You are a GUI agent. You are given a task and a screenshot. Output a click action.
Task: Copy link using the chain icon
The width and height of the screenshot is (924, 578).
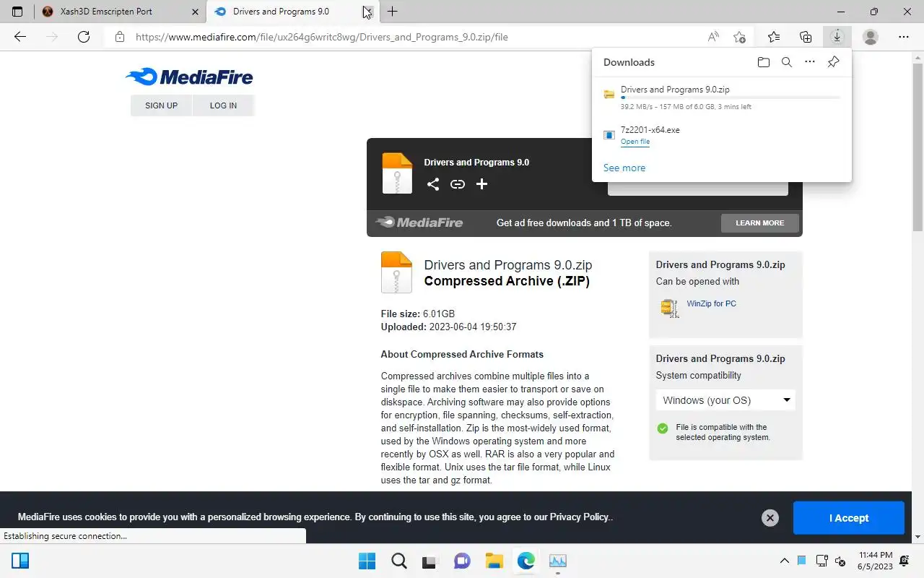pyautogui.click(x=457, y=184)
